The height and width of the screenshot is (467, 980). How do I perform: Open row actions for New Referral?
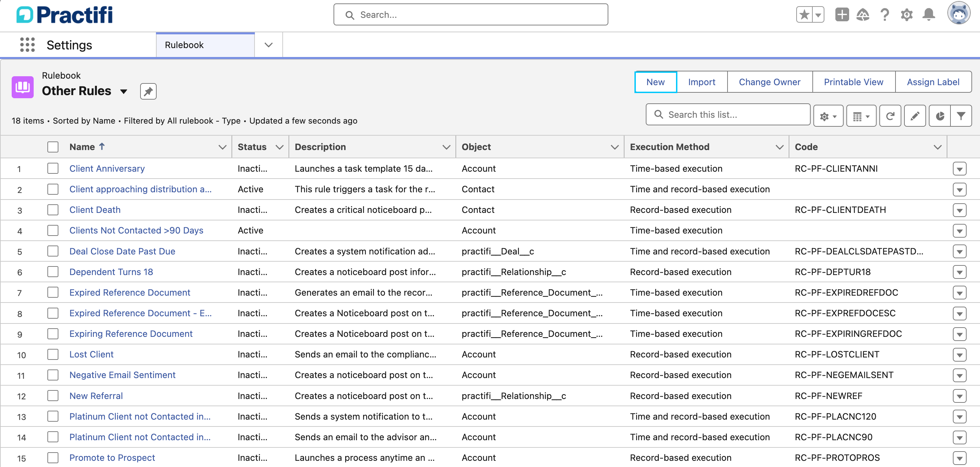(959, 396)
